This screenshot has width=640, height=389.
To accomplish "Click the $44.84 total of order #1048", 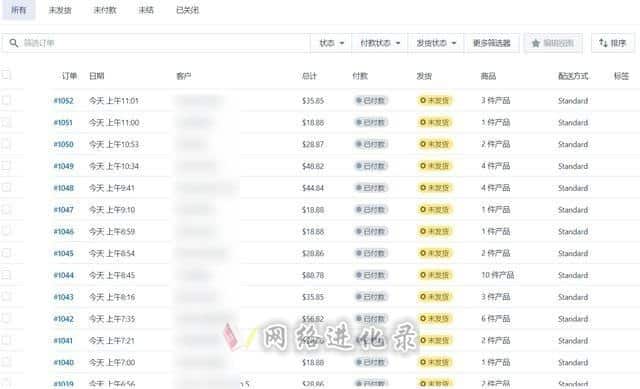I will [x=313, y=188].
